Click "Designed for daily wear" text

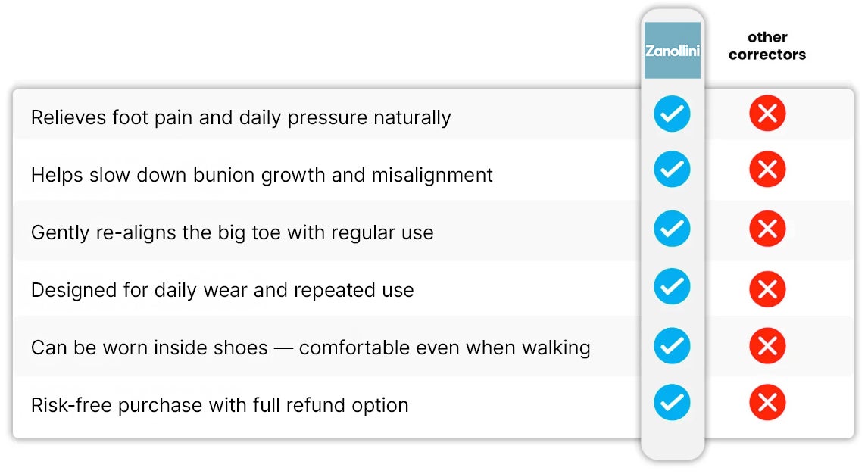pos(222,290)
